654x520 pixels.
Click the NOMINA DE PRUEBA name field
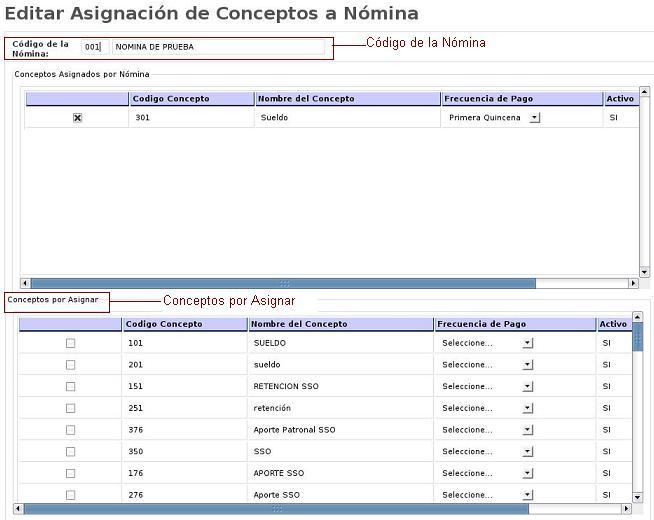point(217,47)
